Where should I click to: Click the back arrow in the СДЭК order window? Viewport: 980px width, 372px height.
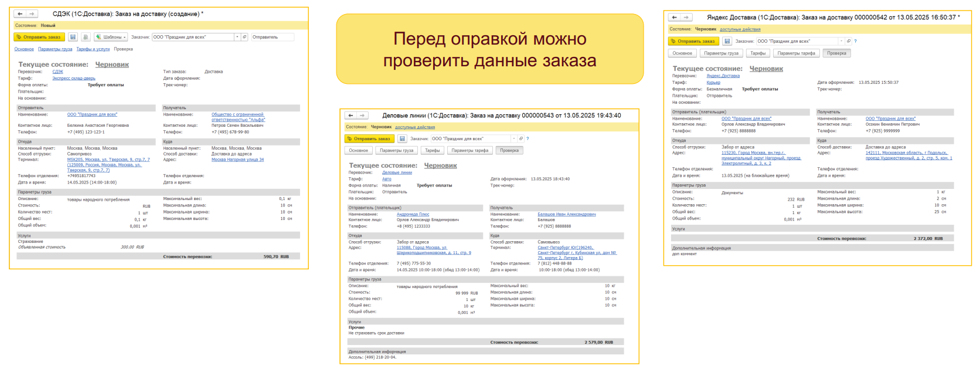20,13
